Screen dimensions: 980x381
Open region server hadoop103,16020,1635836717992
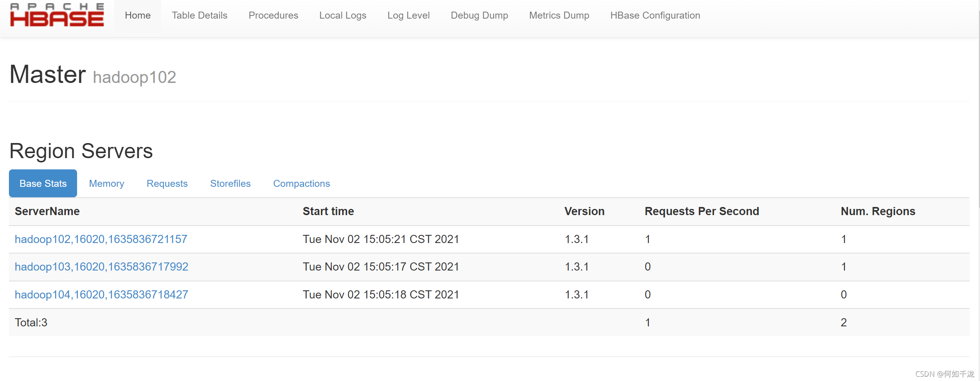click(x=101, y=267)
